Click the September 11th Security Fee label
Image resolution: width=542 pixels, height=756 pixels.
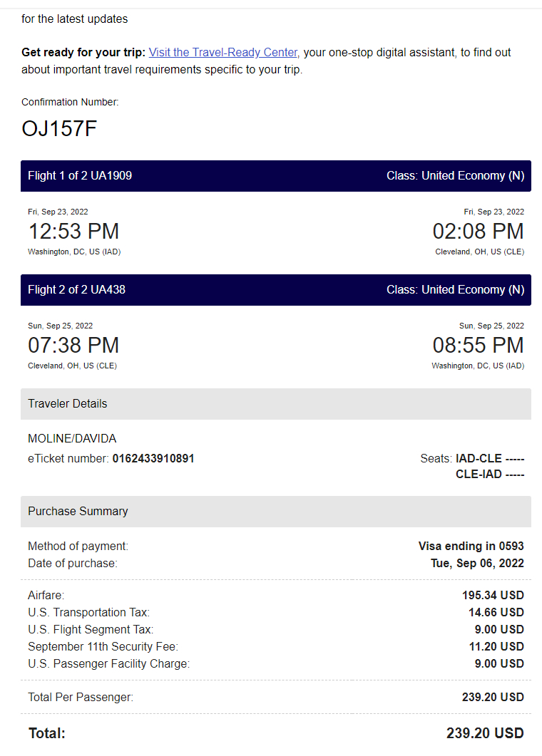(x=103, y=647)
